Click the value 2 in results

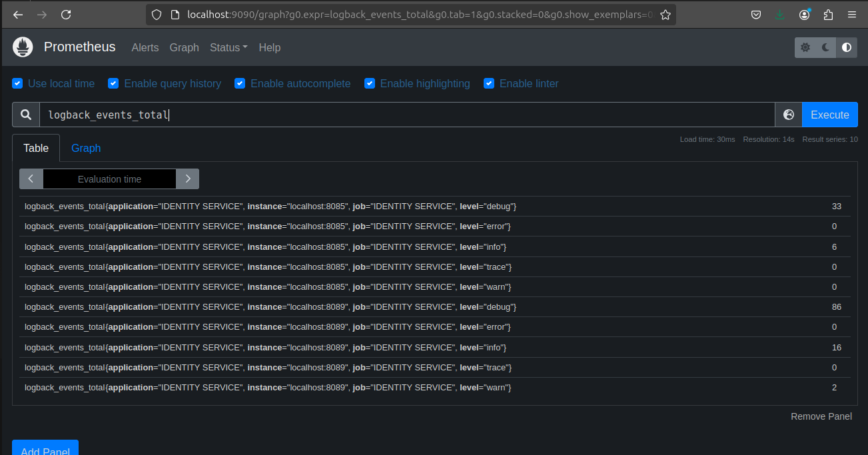[834, 388]
